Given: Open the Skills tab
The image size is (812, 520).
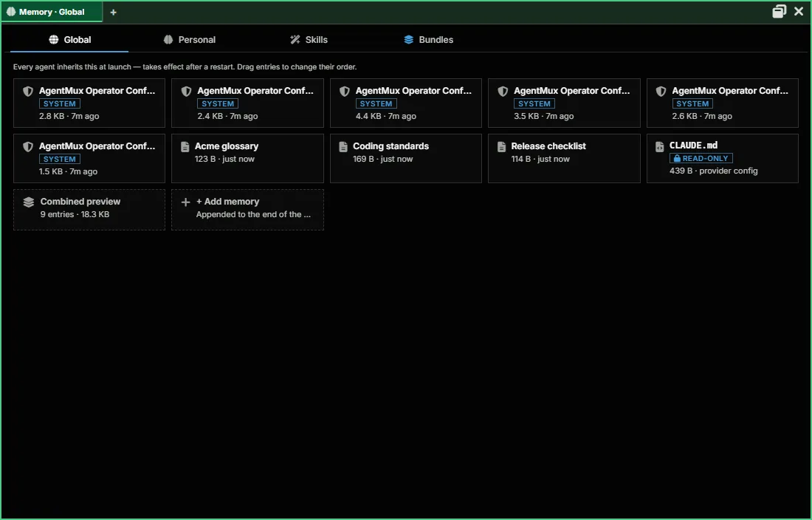Looking at the screenshot, I should coord(309,40).
